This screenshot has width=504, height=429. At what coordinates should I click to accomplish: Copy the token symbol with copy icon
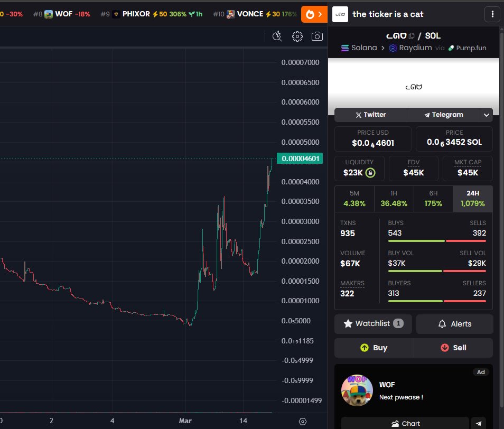click(412, 36)
